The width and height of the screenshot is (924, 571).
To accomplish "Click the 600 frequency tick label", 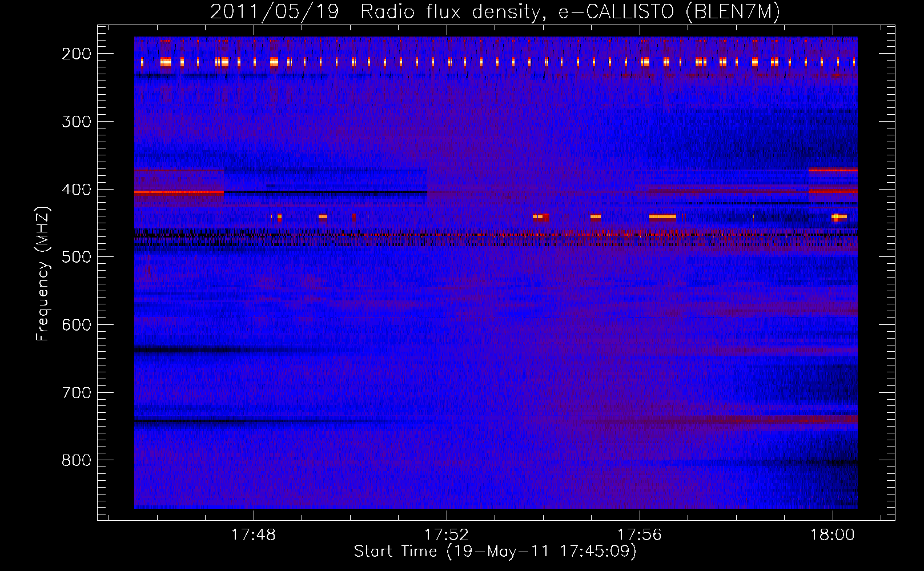I will [76, 325].
